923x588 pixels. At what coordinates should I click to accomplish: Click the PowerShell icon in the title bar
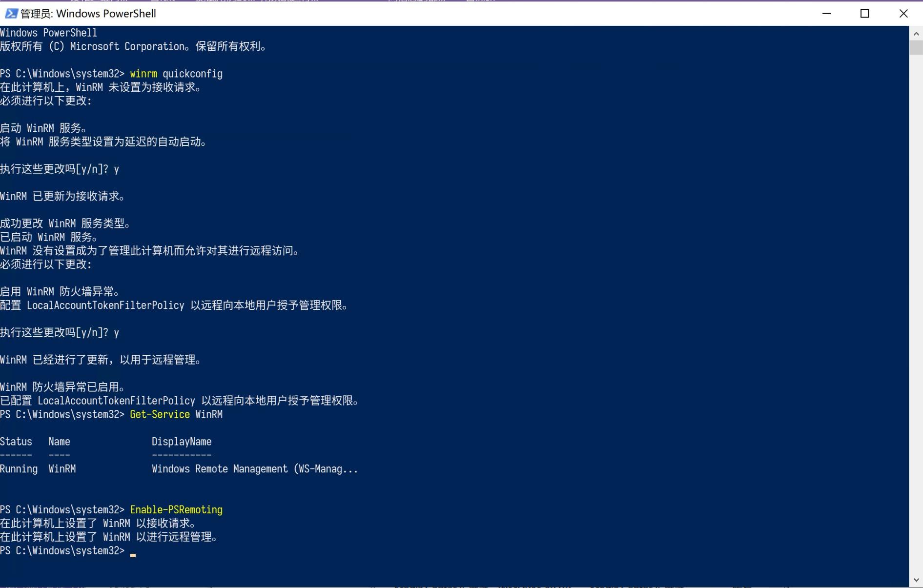(x=11, y=14)
